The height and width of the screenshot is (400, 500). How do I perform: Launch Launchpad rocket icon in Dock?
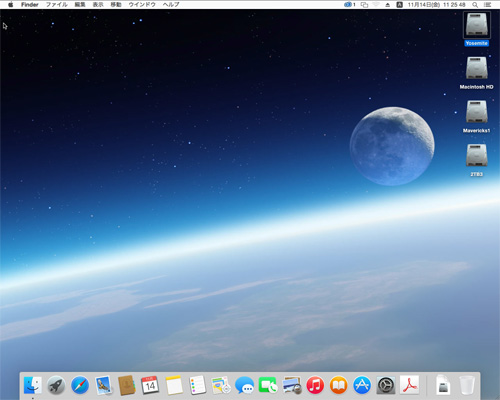pyautogui.click(x=56, y=385)
